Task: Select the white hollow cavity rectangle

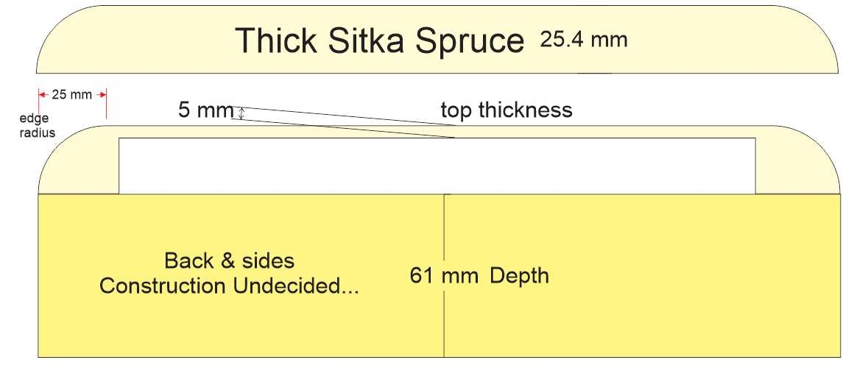Action: pos(437,166)
